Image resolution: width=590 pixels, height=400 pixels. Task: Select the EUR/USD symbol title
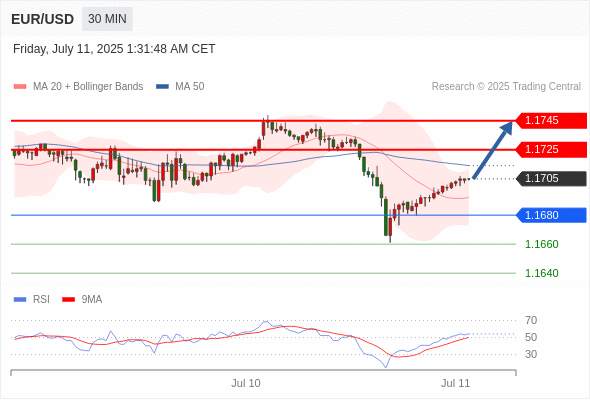pos(43,19)
